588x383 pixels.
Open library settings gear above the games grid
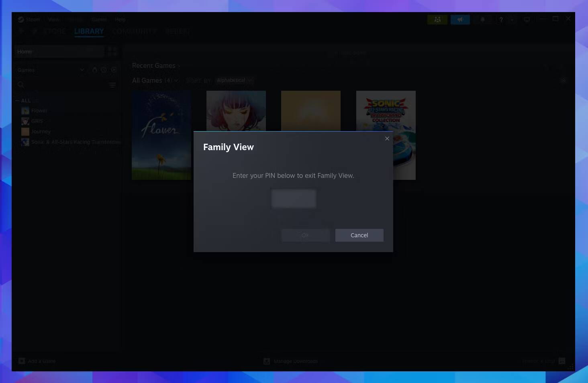pos(563,80)
